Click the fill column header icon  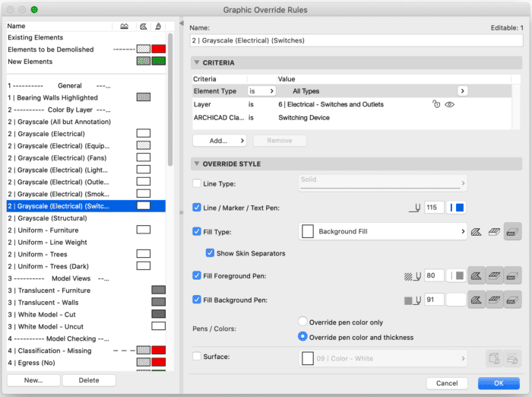[x=144, y=26]
